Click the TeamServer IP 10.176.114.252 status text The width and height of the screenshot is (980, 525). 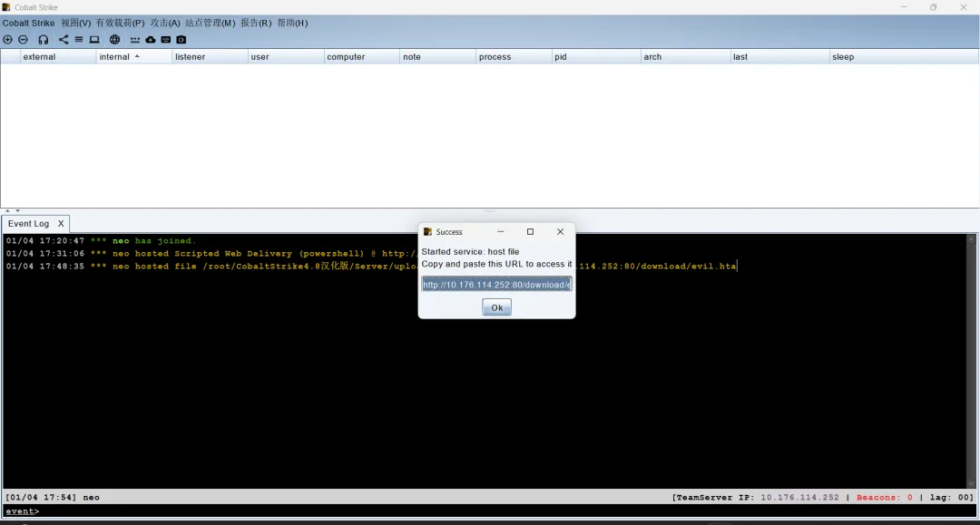[x=757, y=498]
